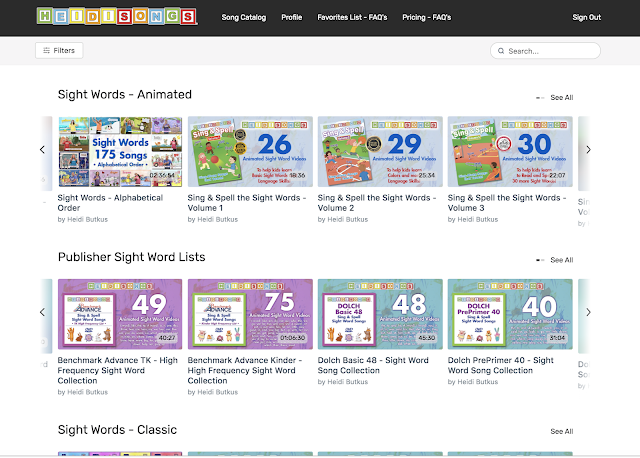Open Pricing - FAQ's page

coord(427,17)
